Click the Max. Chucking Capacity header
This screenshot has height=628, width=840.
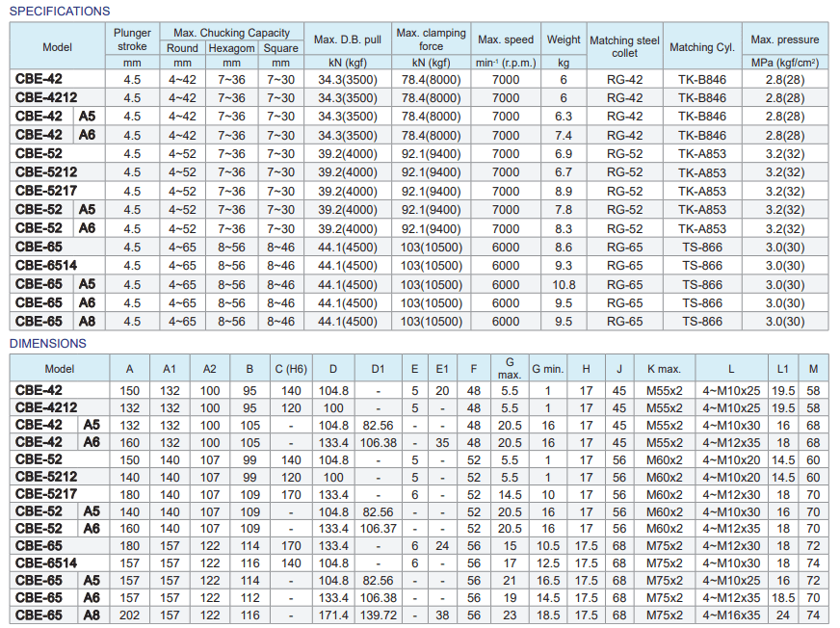[x=231, y=33]
